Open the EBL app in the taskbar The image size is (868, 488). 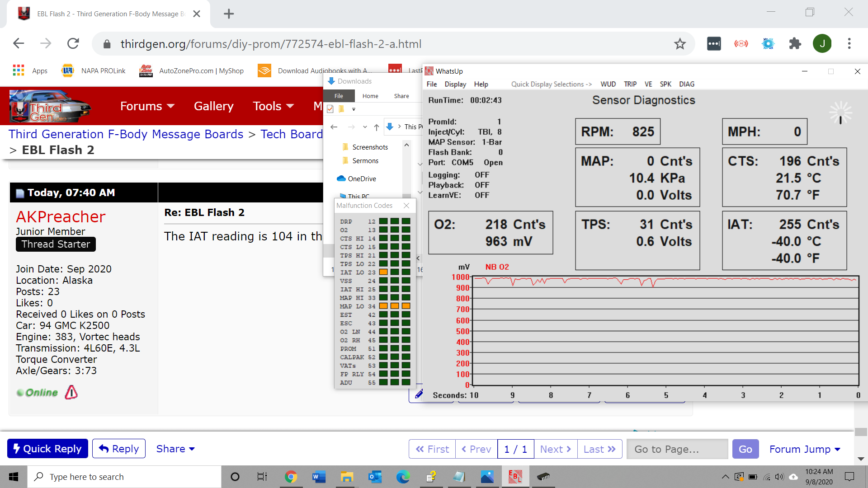(x=515, y=476)
